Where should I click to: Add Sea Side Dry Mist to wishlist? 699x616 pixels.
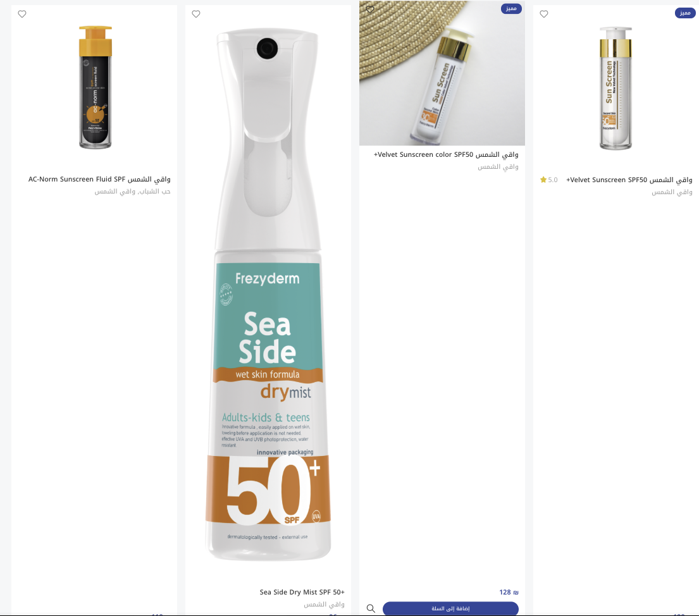point(195,14)
